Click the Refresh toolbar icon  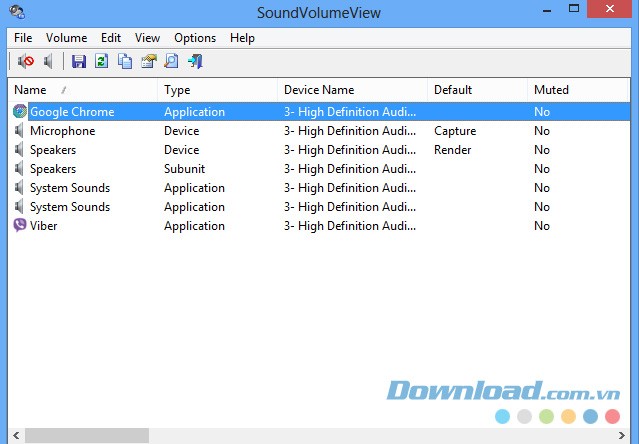(x=101, y=62)
